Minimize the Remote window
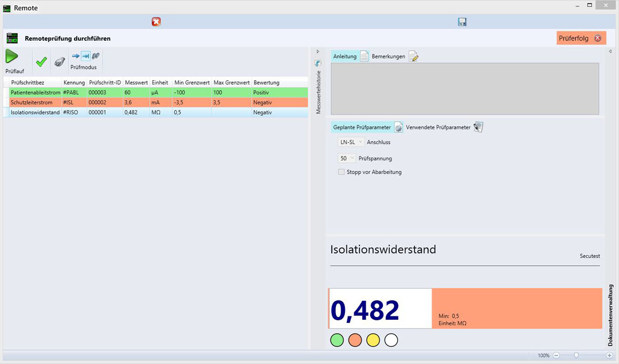 577,6
